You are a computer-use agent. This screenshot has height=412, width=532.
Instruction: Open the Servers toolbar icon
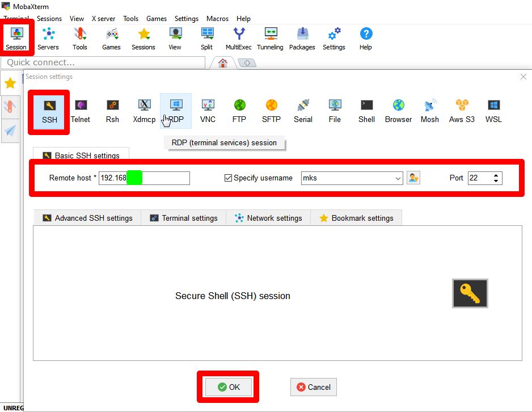[48, 39]
